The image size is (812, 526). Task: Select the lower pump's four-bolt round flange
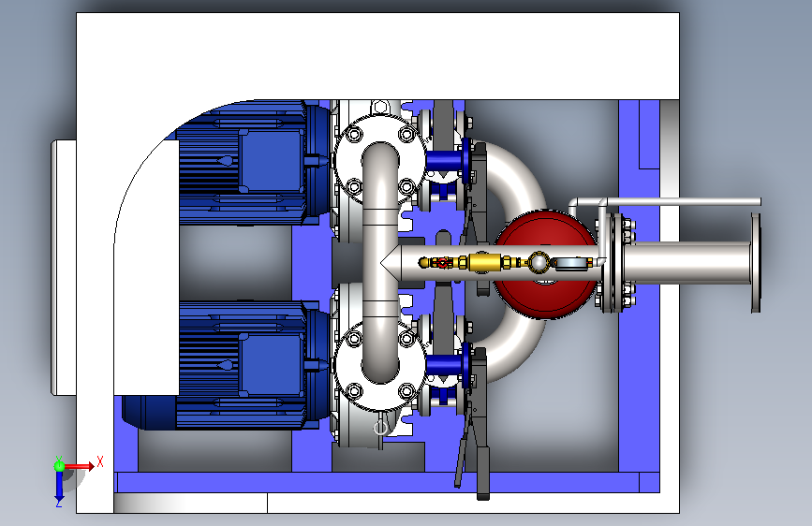coord(345,365)
